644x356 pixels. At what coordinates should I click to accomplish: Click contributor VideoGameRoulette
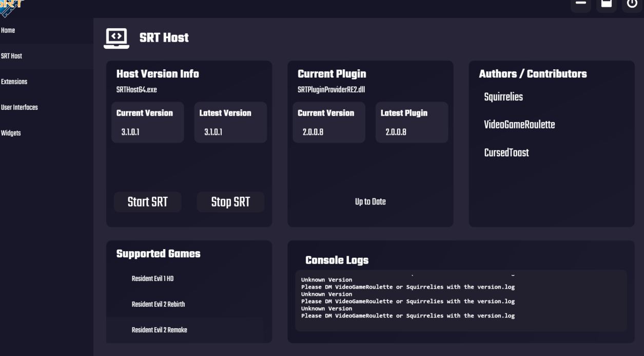coord(519,124)
